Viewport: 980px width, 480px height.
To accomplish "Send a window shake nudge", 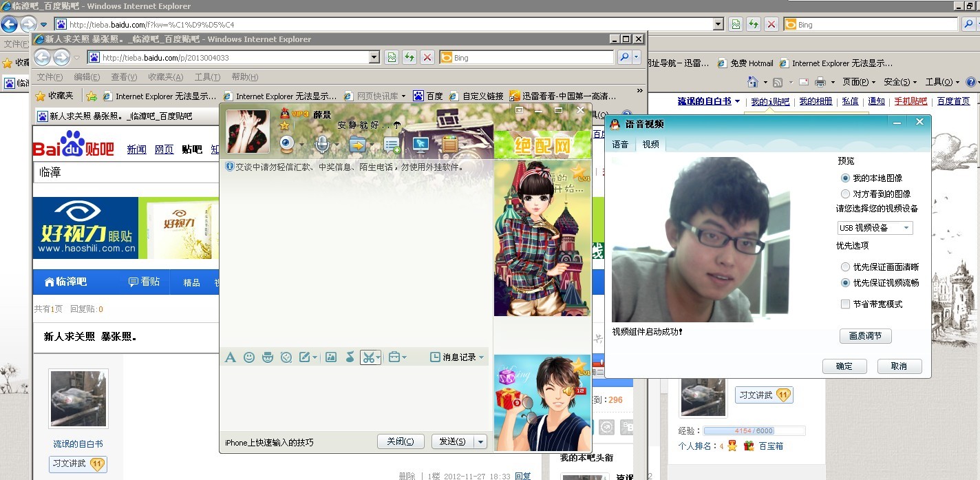I will pos(286,357).
